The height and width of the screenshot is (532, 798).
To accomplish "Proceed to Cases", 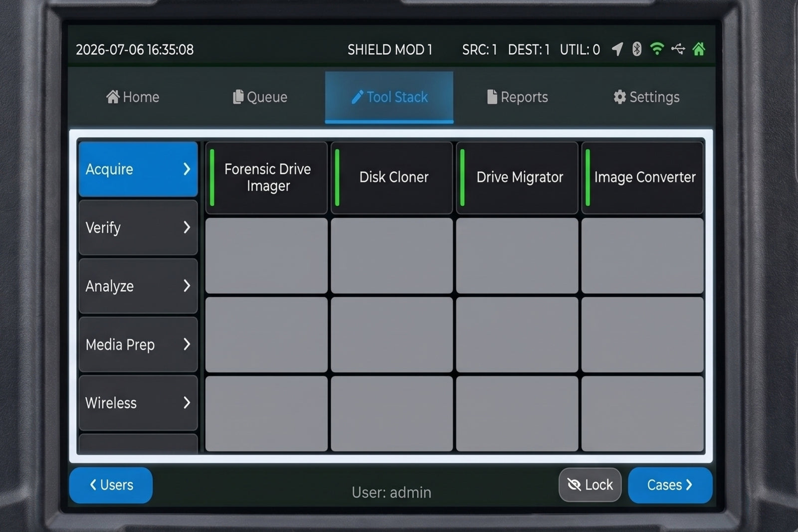I will [x=670, y=485].
